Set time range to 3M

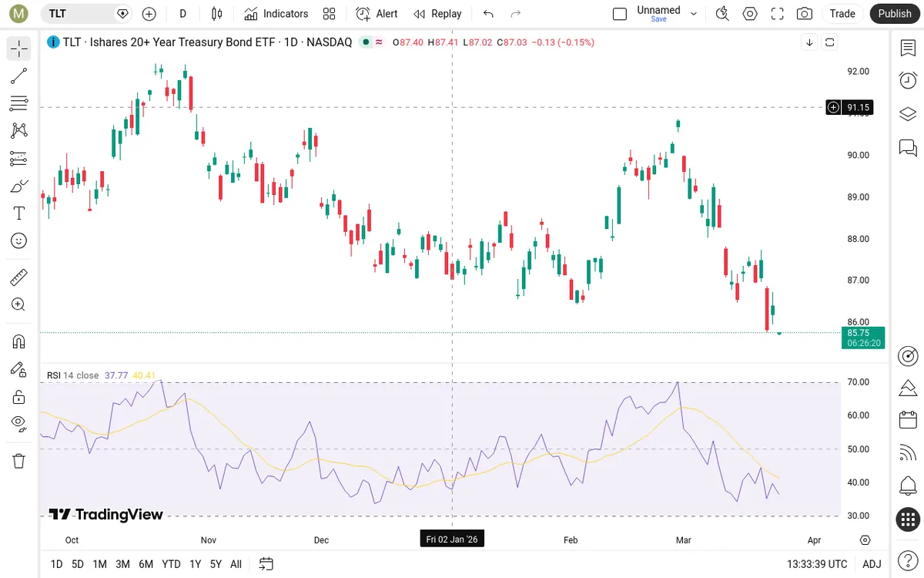122,564
